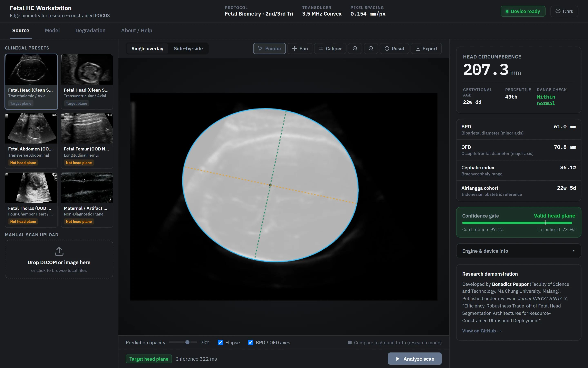Open the About / Help tab
The image size is (588, 368).
pyautogui.click(x=137, y=30)
